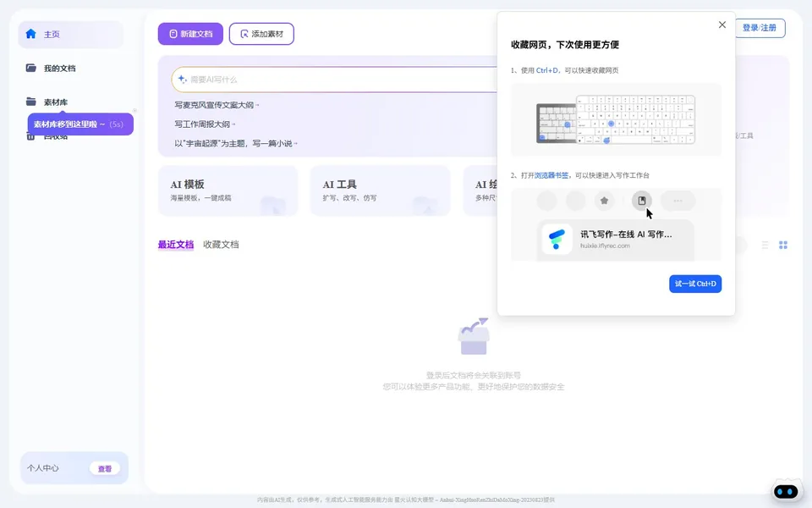Click the home icon beside 主页

coord(31,34)
